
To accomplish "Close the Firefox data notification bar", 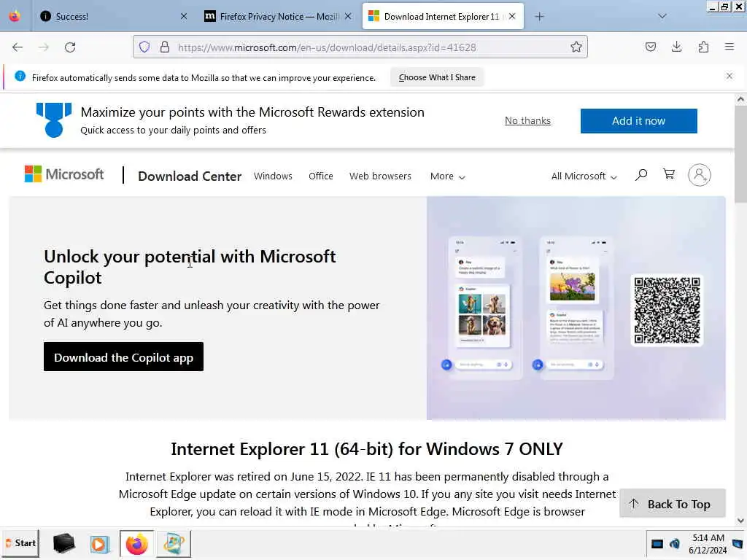I will (x=729, y=76).
